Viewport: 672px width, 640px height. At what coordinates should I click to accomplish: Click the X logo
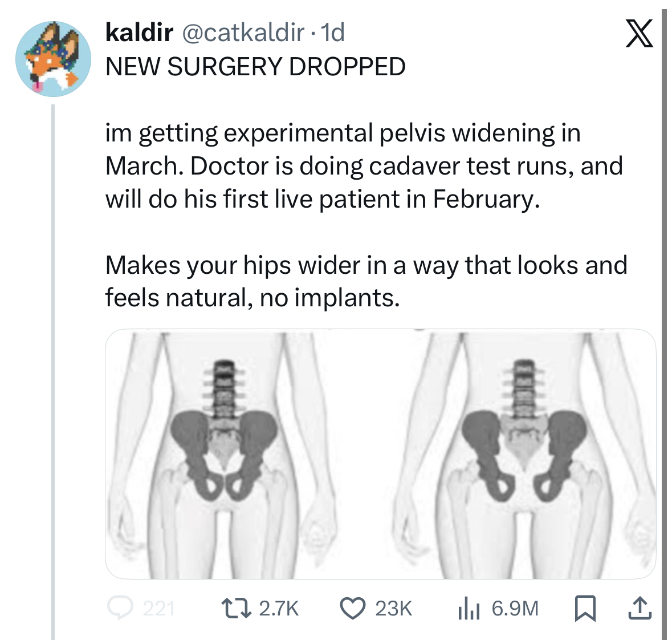click(638, 34)
